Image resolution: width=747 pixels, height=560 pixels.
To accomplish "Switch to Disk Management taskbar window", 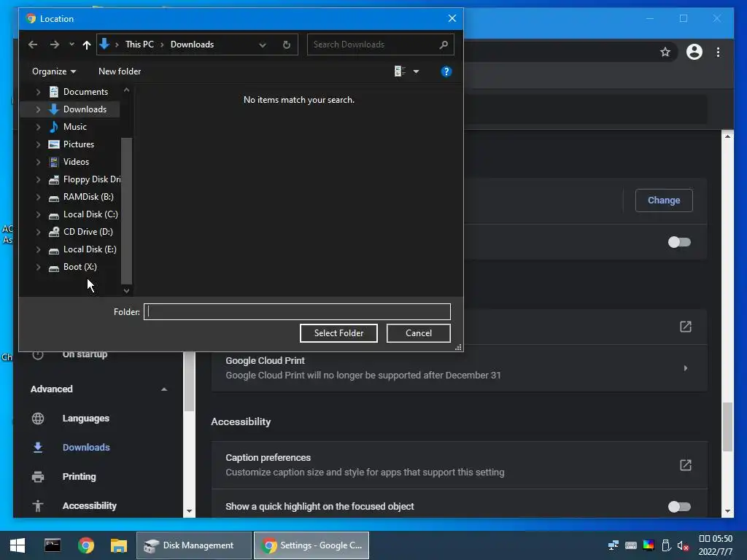I will click(x=193, y=545).
